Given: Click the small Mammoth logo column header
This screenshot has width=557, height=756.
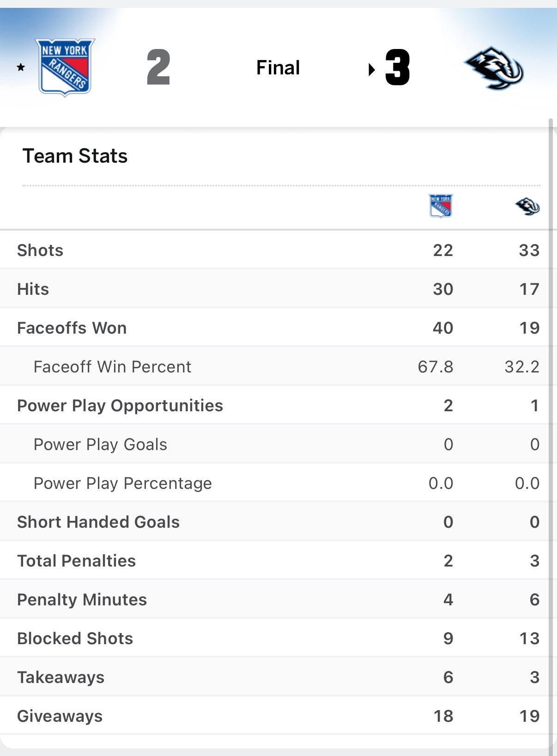Looking at the screenshot, I should click(x=527, y=206).
